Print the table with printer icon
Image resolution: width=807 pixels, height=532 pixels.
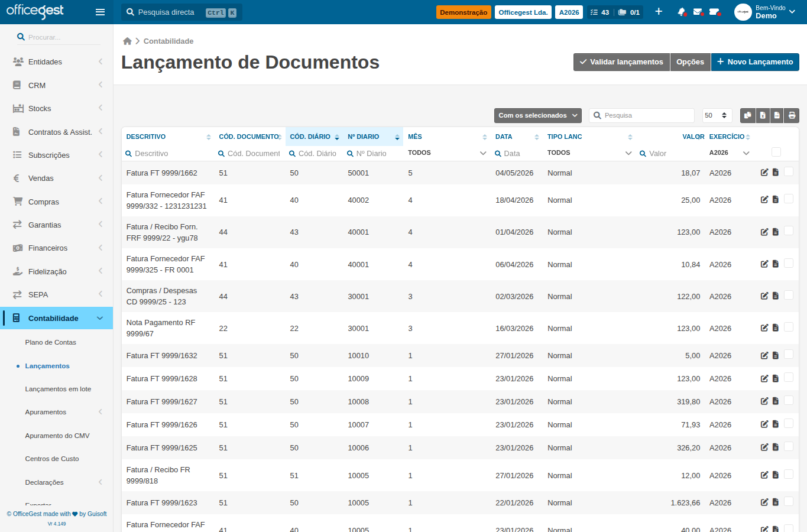[x=792, y=115]
